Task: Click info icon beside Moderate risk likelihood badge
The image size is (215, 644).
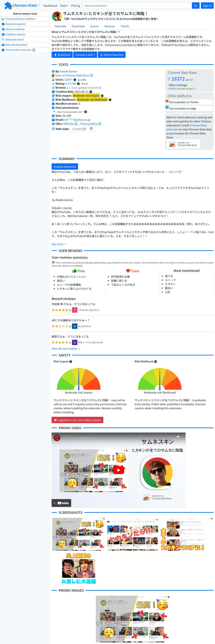Action: pyautogui.click(x=110, y=100)
